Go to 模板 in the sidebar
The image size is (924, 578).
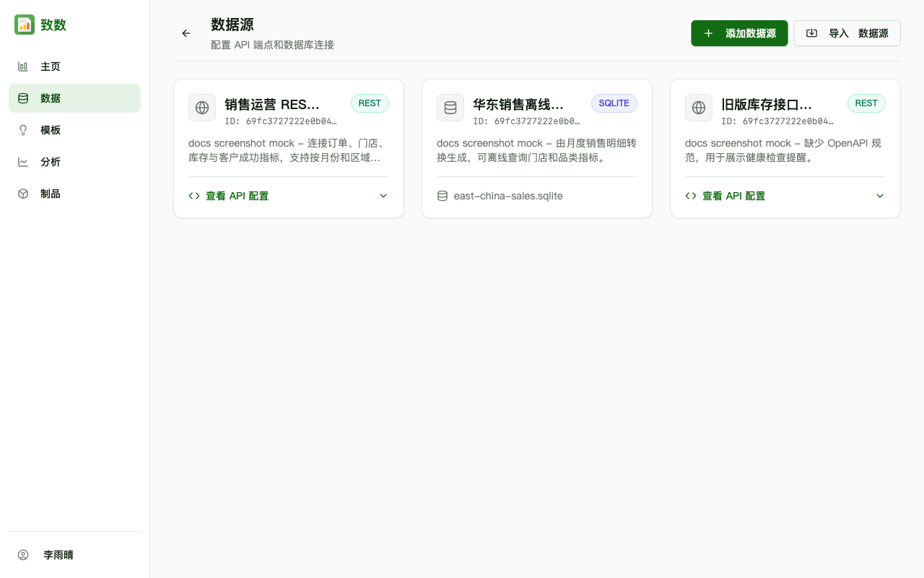point(74,130)
